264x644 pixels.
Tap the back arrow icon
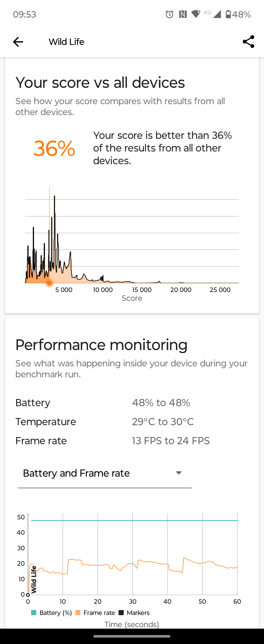pos(18,42)
